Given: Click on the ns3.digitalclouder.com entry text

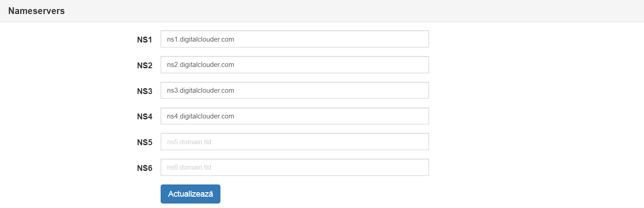Looking at the screenshot, I should coord(200,90).
